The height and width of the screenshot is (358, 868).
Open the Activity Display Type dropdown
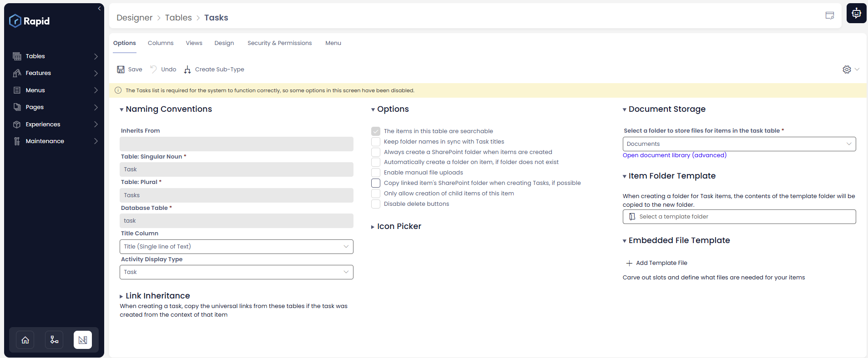click(x=237, y=272)
